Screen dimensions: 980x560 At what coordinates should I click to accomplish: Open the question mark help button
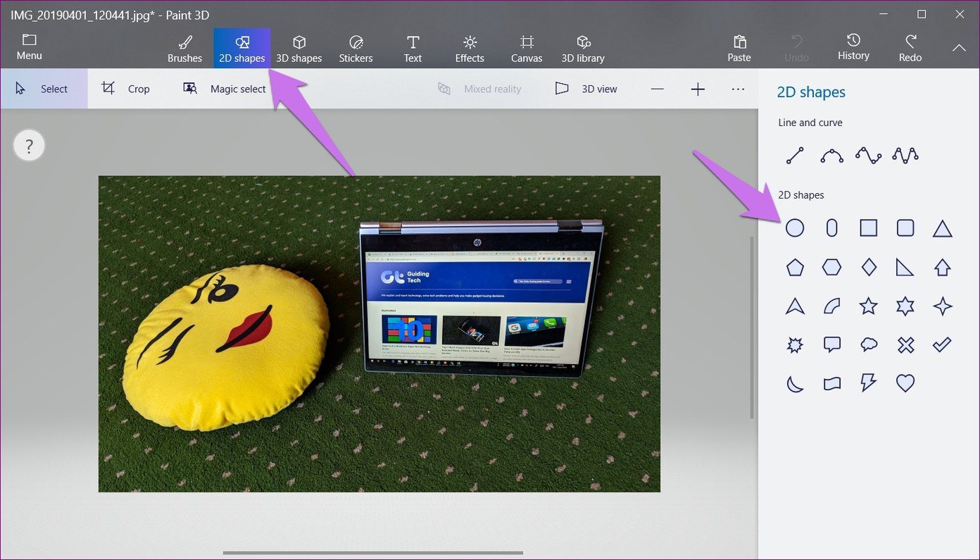29,147
